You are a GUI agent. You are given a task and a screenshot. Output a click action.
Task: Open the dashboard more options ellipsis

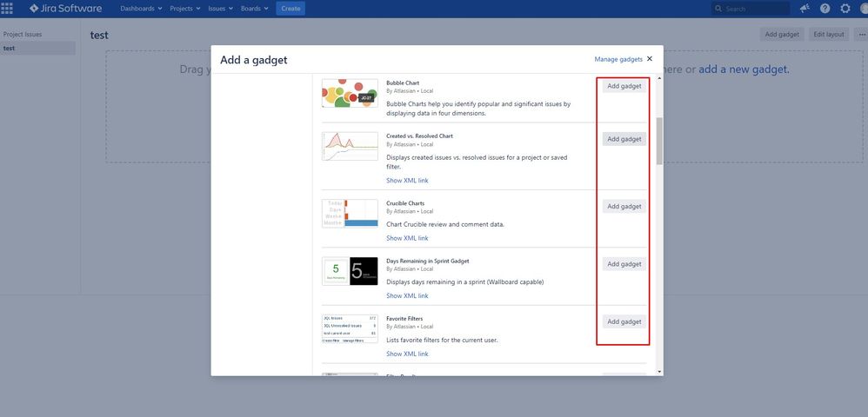click(x=861, y=34)
